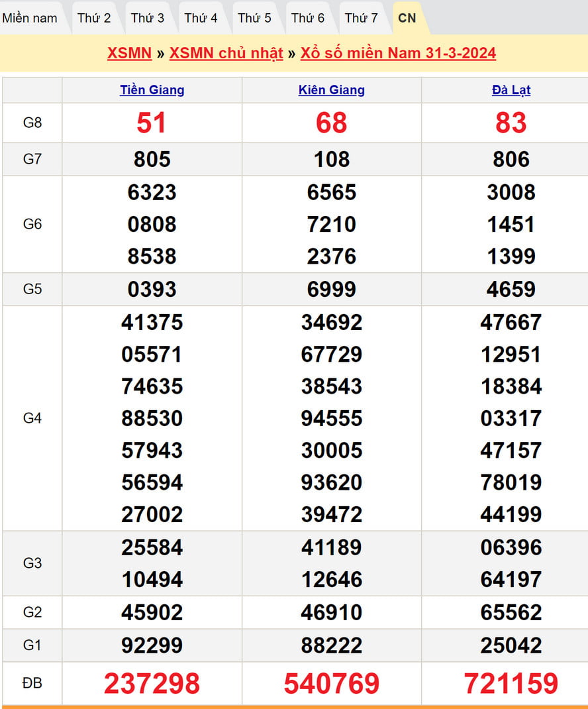Select the CN (Sunday) tab
Image resolution: width=588 pixels, height=709 pixels.
(407, 18)
